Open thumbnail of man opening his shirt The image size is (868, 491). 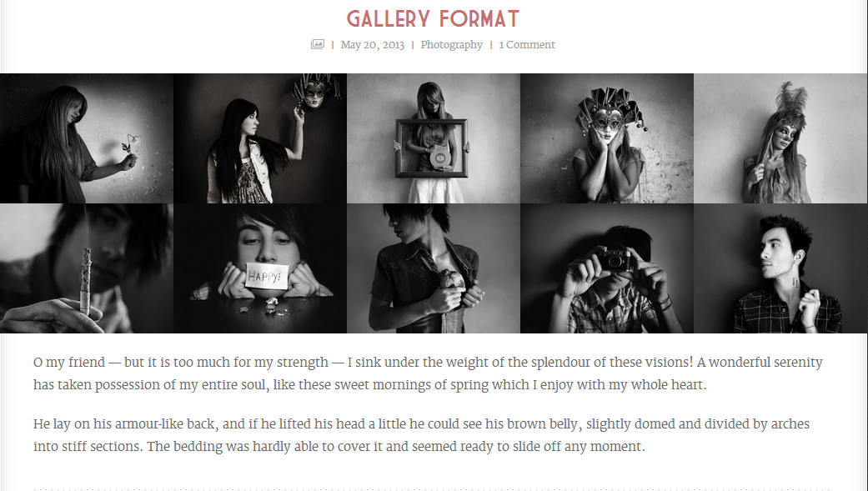click(x=434, y=268)
